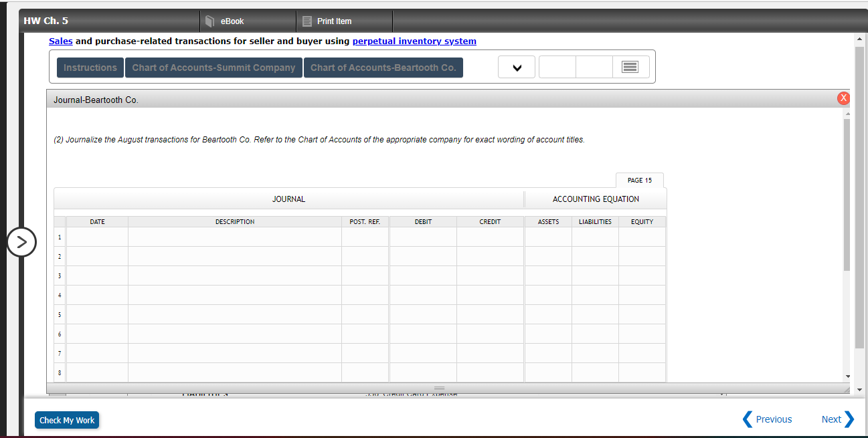Click the document icon next to Print Item

click(x=306, y=21)
